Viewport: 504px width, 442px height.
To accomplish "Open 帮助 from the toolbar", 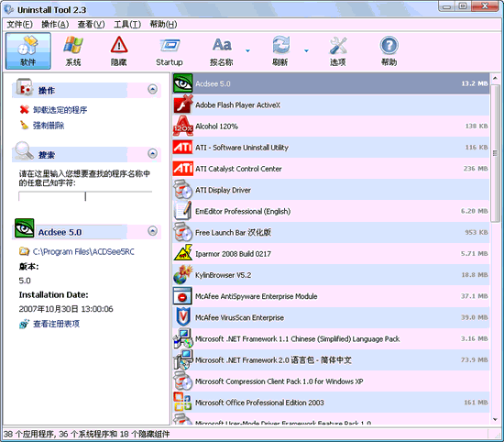I will (389, 50).
